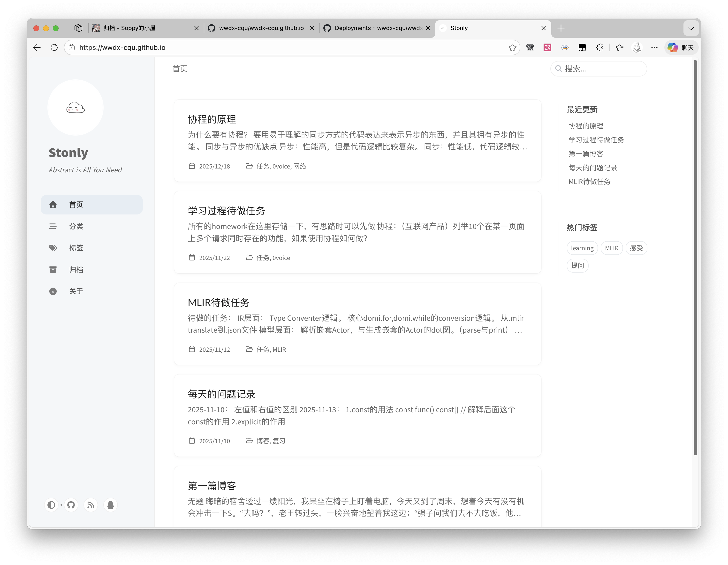Open the Copilot 聊天 chat button
The height and width of the screenshot is (565, 728).
point(681,48)
